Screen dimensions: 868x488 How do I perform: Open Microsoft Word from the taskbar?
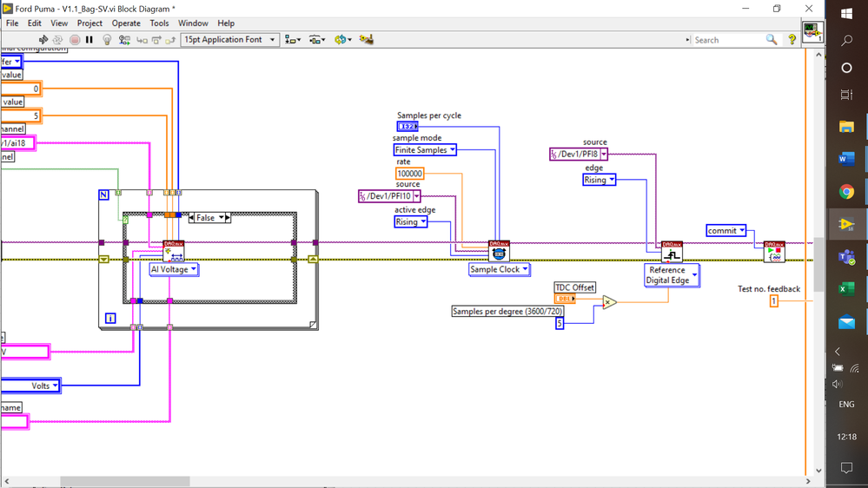point(846,160)
